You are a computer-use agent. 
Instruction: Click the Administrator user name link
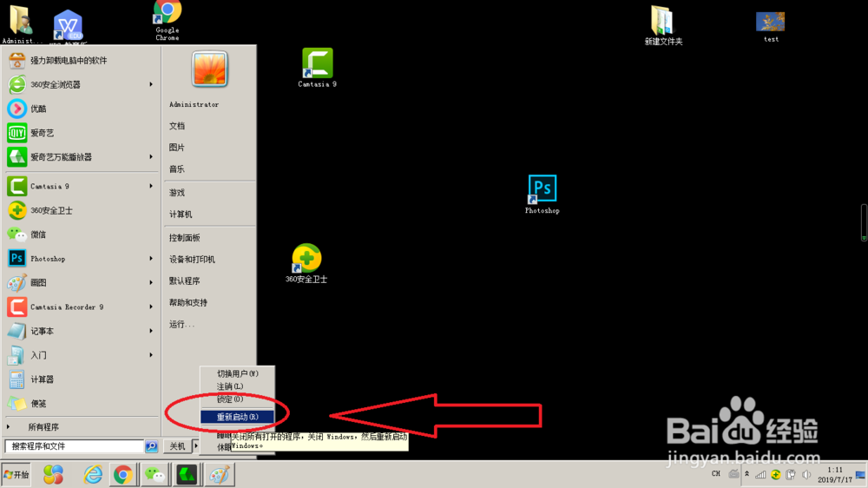coord(194,104)
